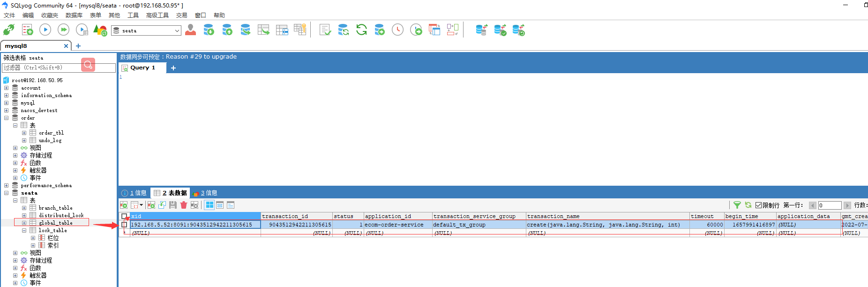Open the scheduled job clock icon
This screenshot has height=287, width=868.
[x=397, y=30]
